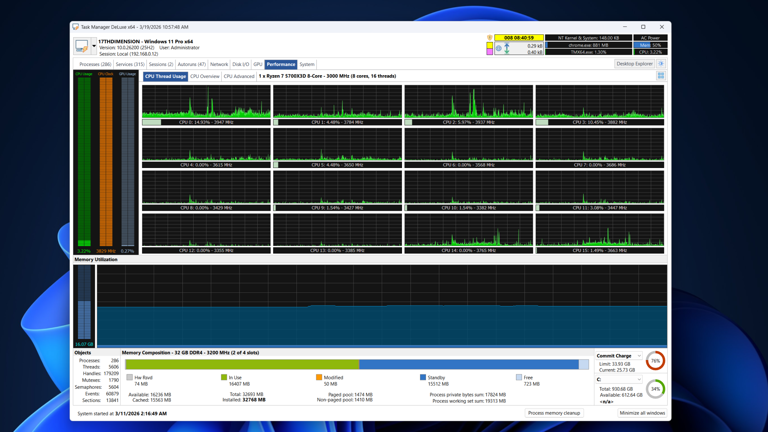Click Process memory cleanup button
768x432 pixels.
click(x=553, y=413)
